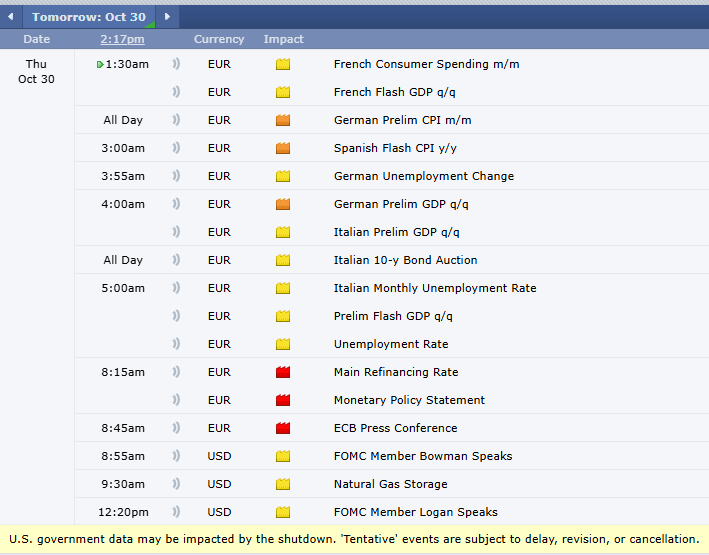Click the 2:17pm time zone link

click(122, 39)
